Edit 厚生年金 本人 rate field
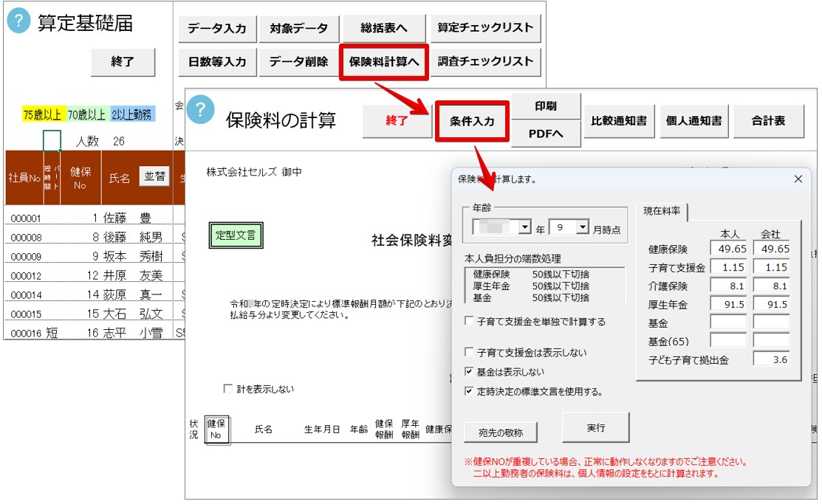Screen dimensions: 822x504 pos(728,304)
